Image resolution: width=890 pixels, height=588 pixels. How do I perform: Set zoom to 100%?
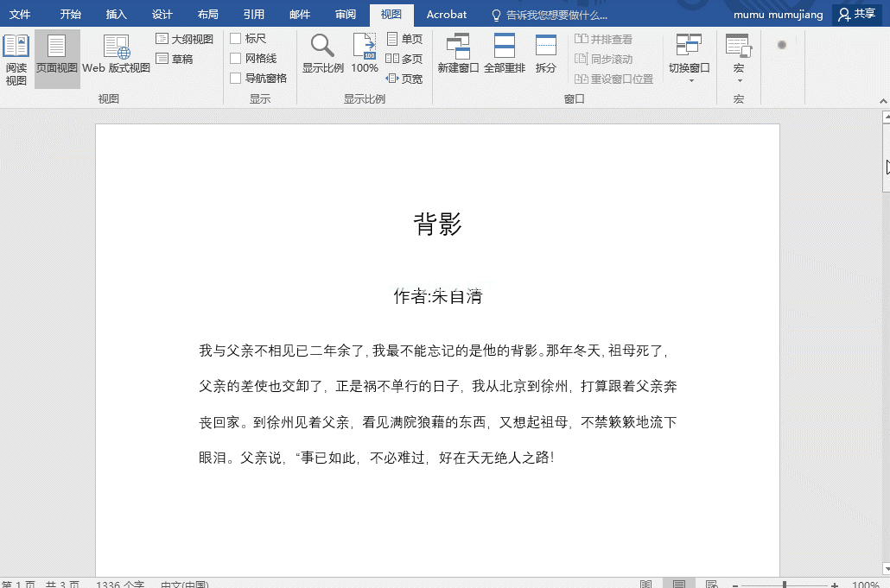click(365, 54)
